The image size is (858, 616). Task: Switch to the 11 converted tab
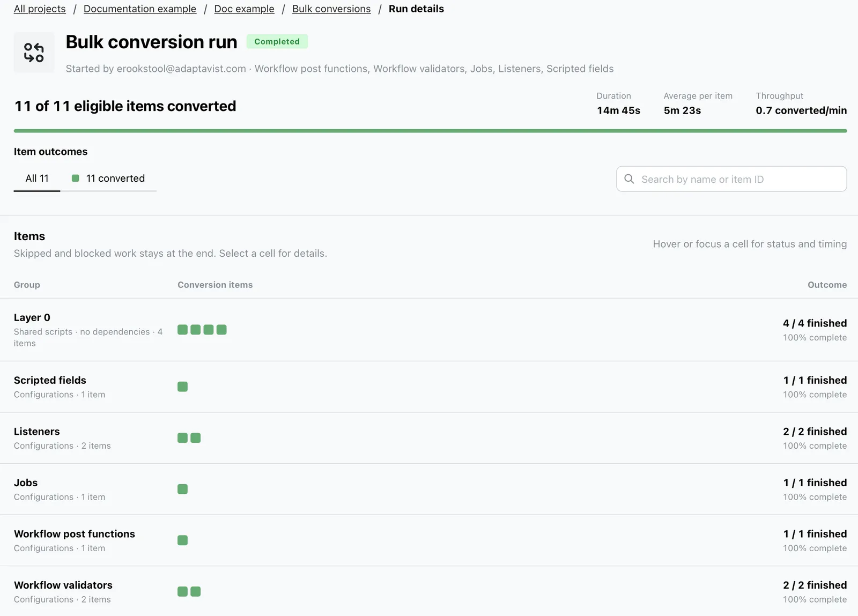coord(108,179)
